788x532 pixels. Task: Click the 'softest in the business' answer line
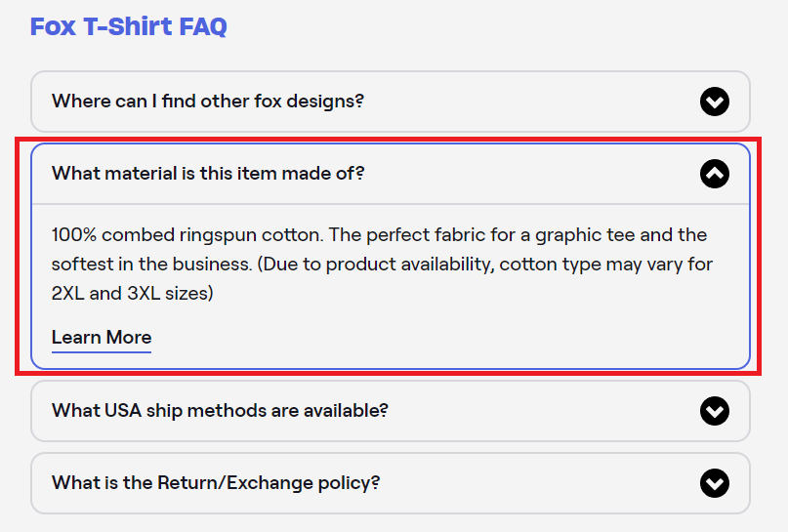click(x=382, y=265)
